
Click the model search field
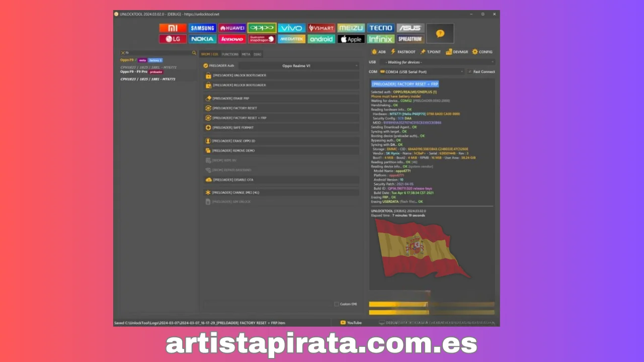(158, 52)
